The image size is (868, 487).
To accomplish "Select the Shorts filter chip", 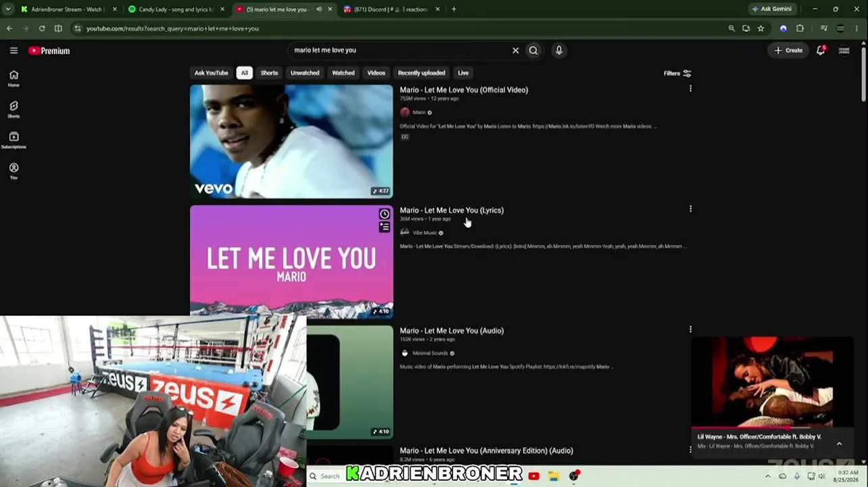I will coord(269,73).
